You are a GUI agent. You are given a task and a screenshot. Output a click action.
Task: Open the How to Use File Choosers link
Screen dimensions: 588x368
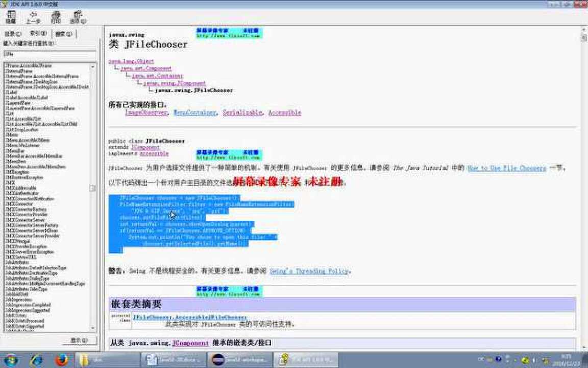[507, 168]
